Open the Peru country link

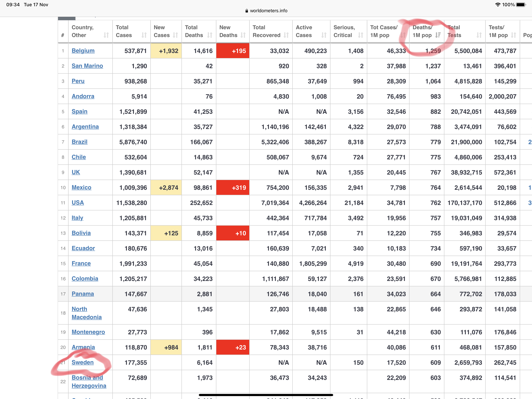[x=78, y=81]
